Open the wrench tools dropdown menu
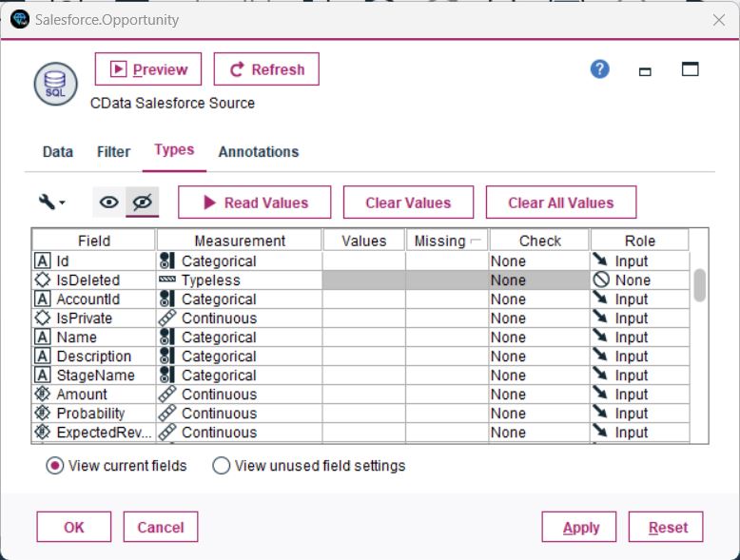Image resolution: width=740 pixels, height=560 pixels. click(51, 202)
